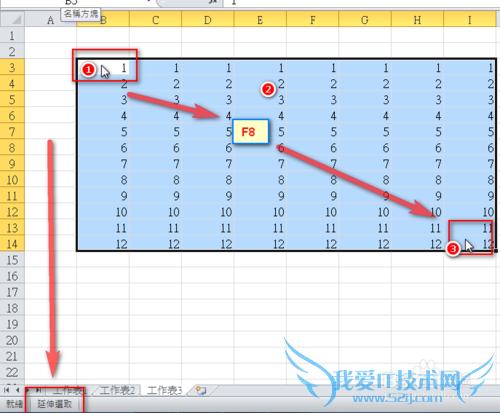The image size is (500, 413).
Task: Select cell D10 containing 8
Action: click(208, 180)
